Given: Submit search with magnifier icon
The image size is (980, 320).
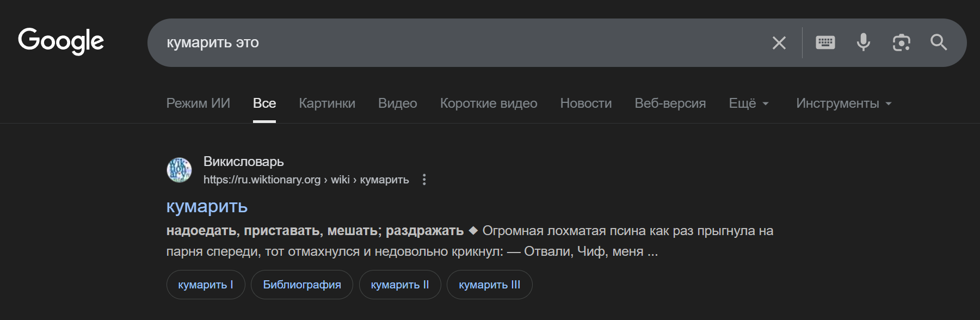Looking at the screenshot, I should click(939, 42).
